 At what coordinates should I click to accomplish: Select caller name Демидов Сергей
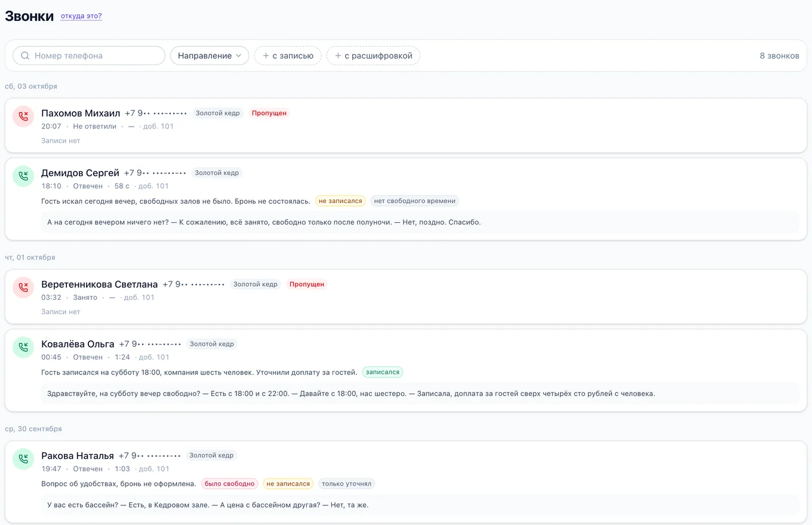pyautogui.click(x=80, y=173)
